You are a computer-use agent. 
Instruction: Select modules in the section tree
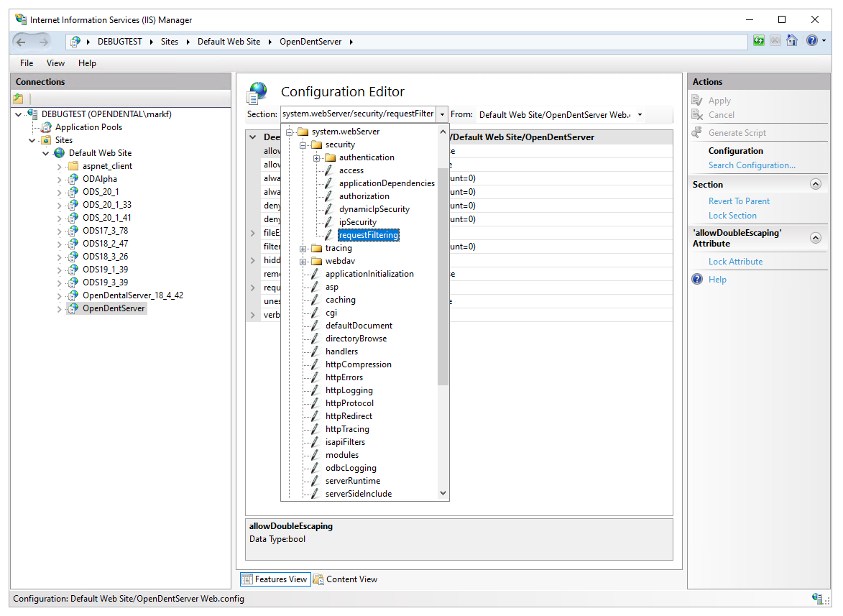click(342, 455)
